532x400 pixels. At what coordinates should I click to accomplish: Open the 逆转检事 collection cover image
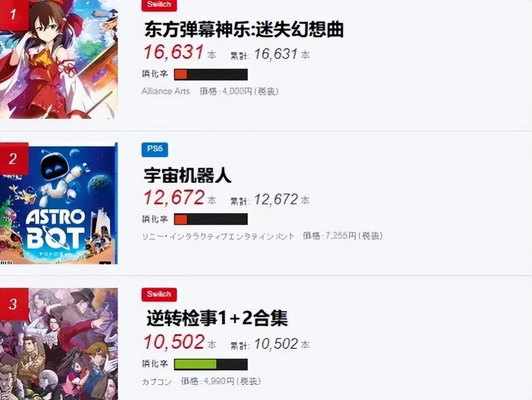[x=59, y=344]
